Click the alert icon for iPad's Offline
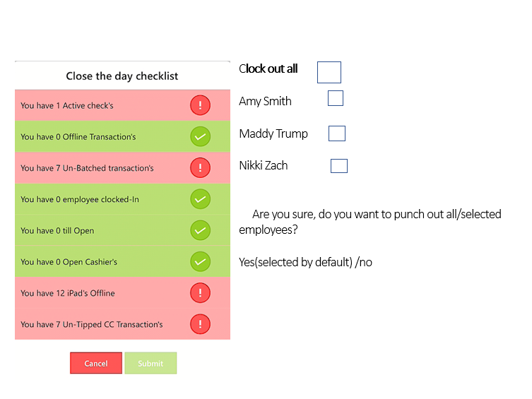The image size is (532, 399). tap(200, 292)
